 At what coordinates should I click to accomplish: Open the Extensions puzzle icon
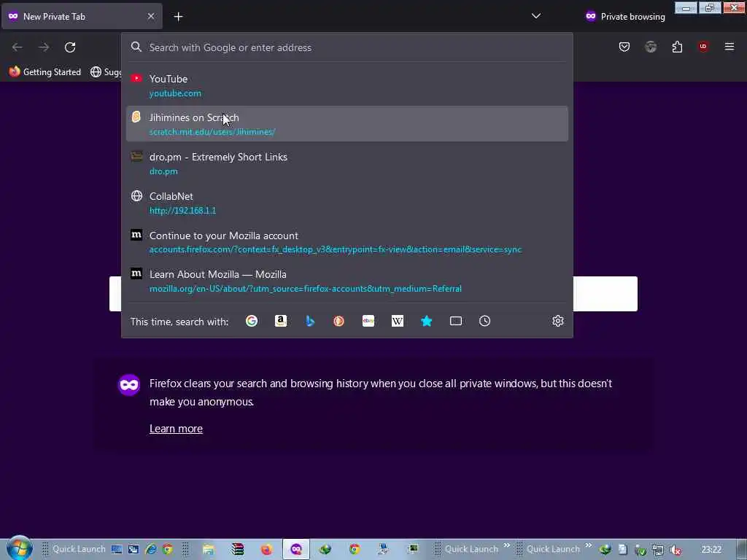[677, 47]
